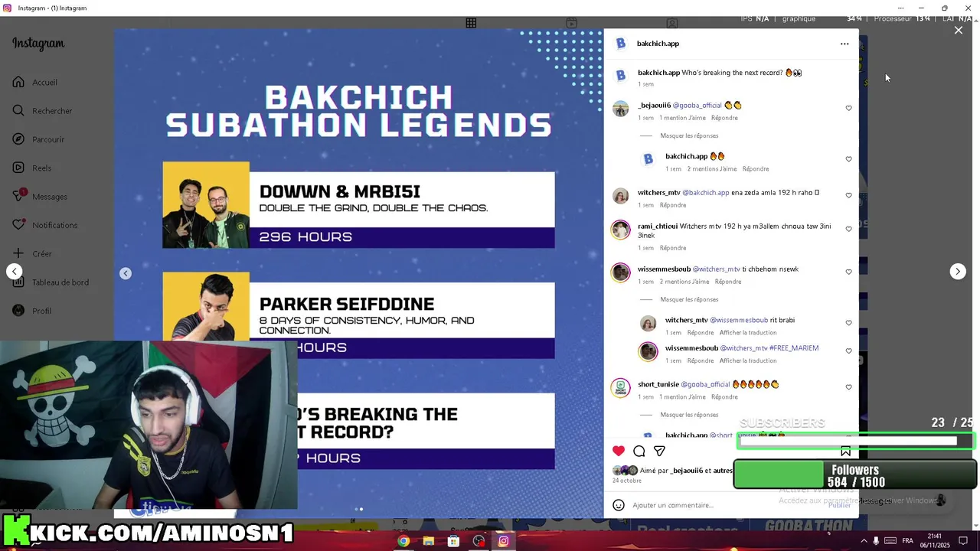Open the emoji picker in the comment box
This screenshot has height=551, width=980.
pos(619,505)
